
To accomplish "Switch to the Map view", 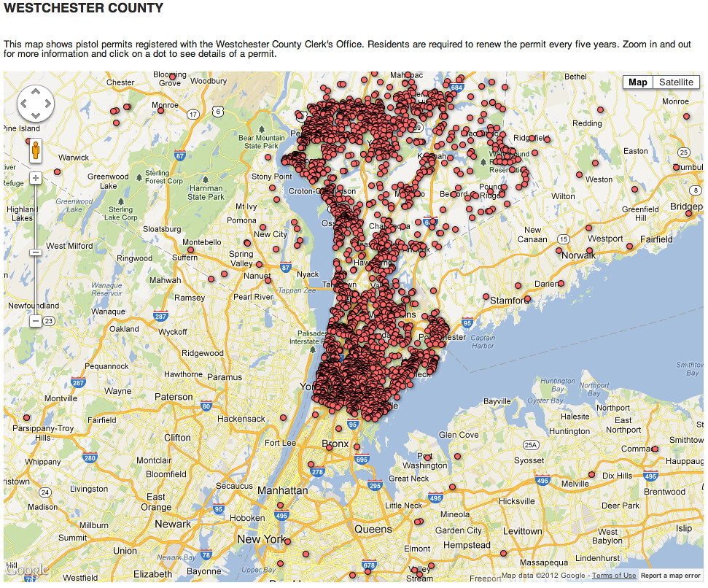I will (637, 82).
